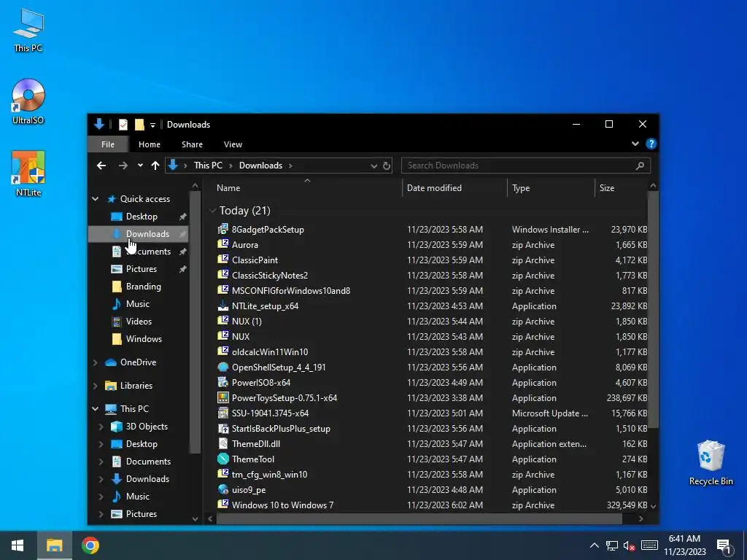
Task: Collapse the Quick access tree node
Action: click(95, 199)
